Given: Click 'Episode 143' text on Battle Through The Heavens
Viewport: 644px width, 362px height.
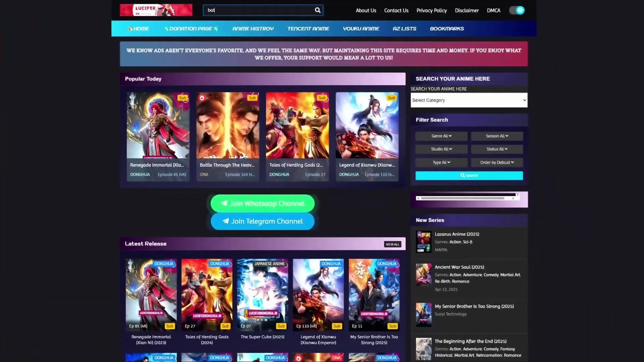Looking at the screenshot, I should [x=240, y=174].
